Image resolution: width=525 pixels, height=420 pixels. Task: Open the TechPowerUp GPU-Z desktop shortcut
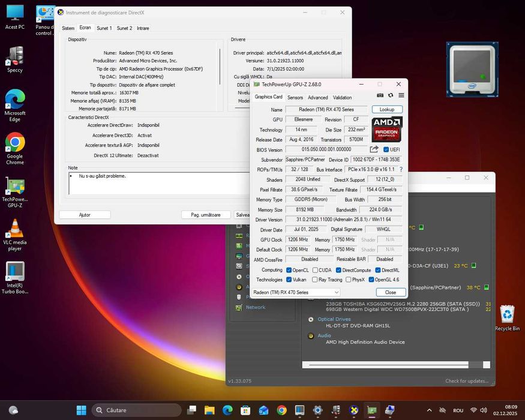pos(15,192)
